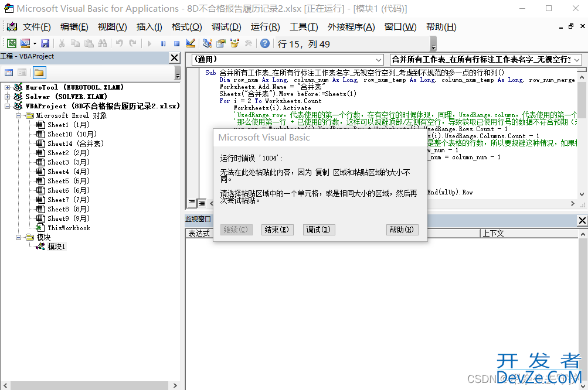Open Properties Window toolbar icon
The image size is (588, 390).
(221, 43)
